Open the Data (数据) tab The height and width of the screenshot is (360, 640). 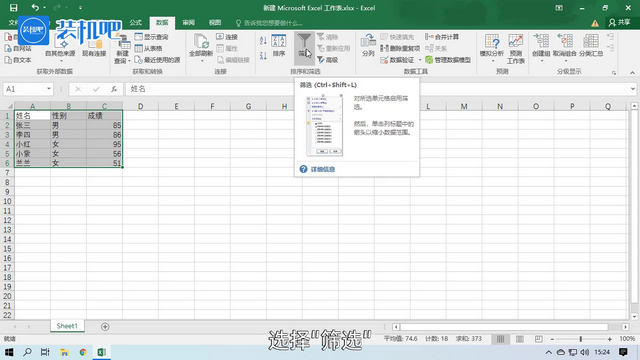162,22
